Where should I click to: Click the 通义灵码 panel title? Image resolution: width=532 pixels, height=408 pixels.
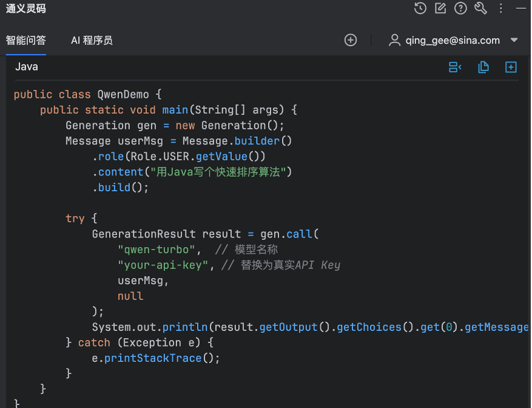click(25, 8)
